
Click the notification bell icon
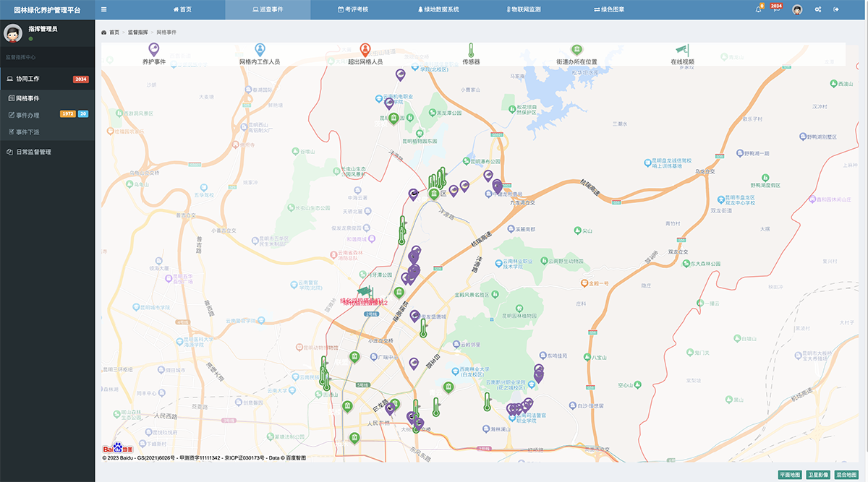[x=758, y=9]
